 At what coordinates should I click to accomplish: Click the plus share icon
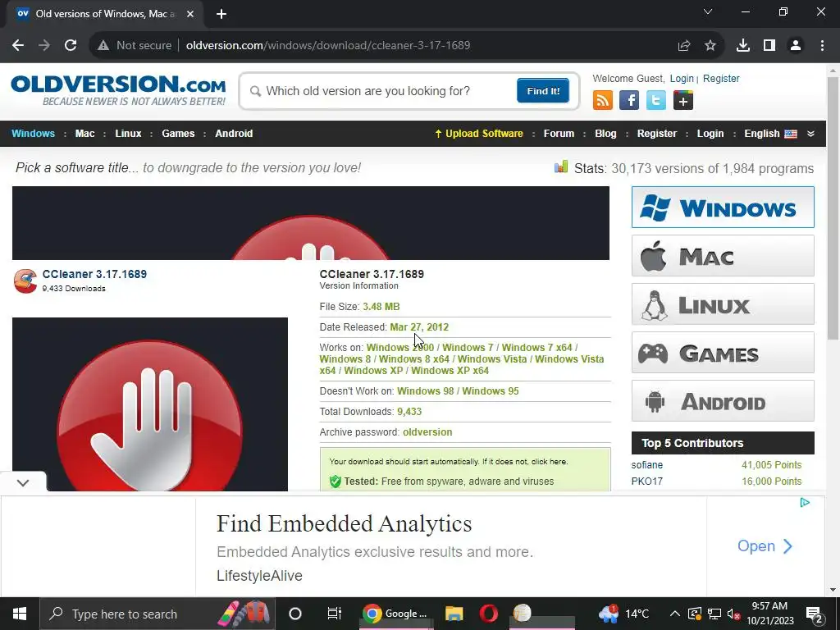coord(683,100)
